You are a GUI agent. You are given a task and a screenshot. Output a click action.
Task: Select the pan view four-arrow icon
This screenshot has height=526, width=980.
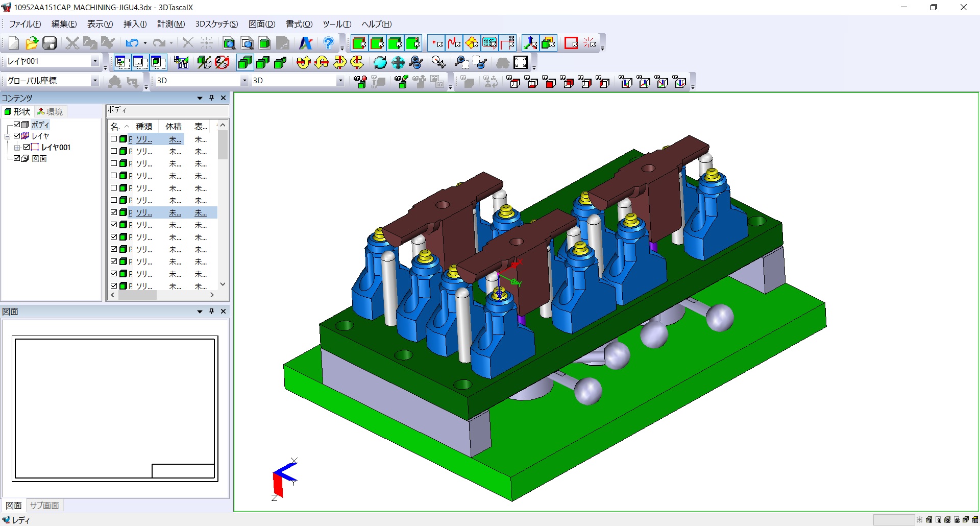tap(398, 63)
